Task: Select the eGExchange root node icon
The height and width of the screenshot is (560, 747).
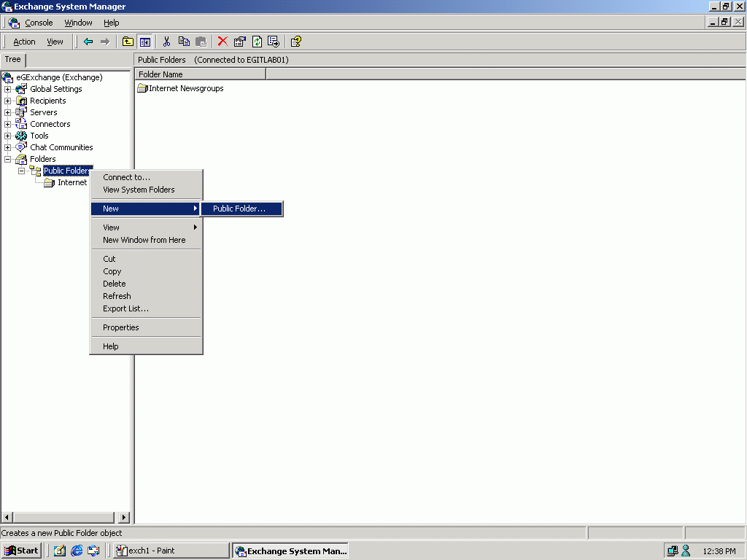Action: pyautogui.click(x=7, y=77)
